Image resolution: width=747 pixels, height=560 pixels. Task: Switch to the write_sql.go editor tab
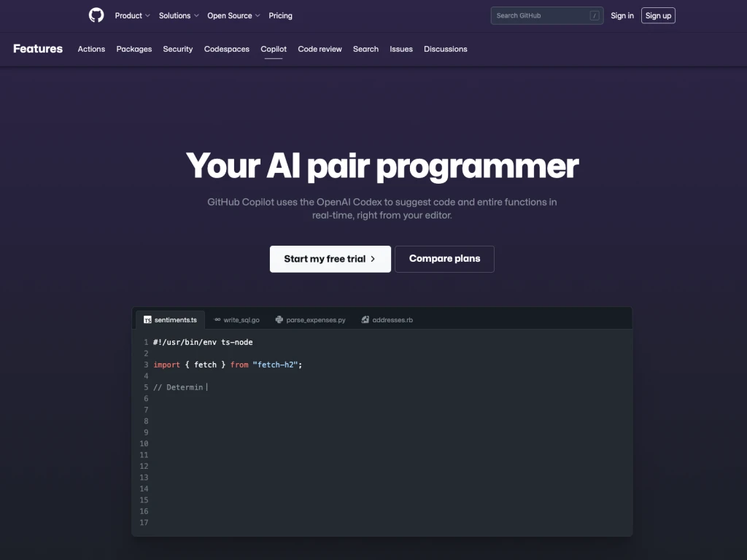coord(237,320)
